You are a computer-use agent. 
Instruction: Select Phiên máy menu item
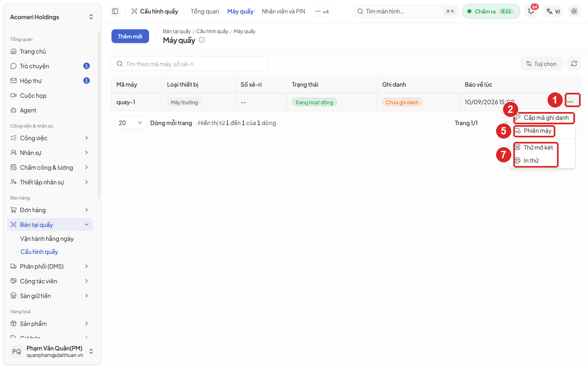tap(542, 131)
